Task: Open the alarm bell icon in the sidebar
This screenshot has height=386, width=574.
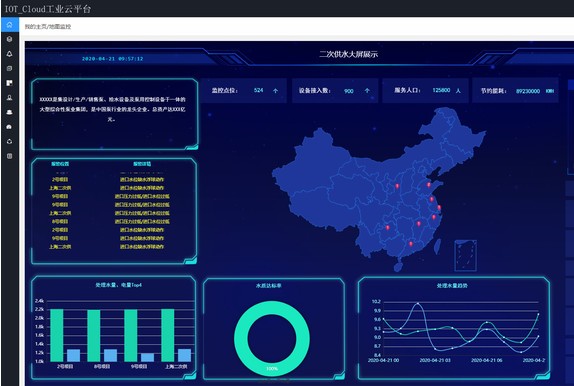Action: (x=10, y=54)
